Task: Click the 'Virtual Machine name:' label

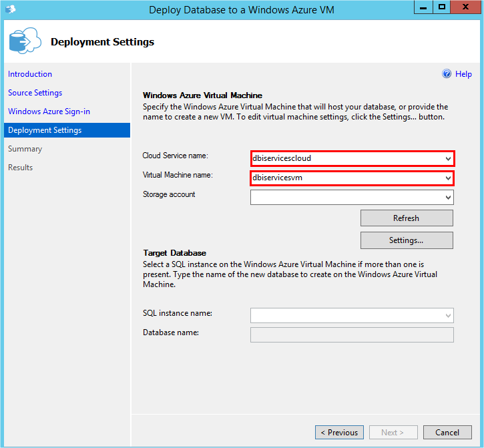Action: (x=178, y=175)
